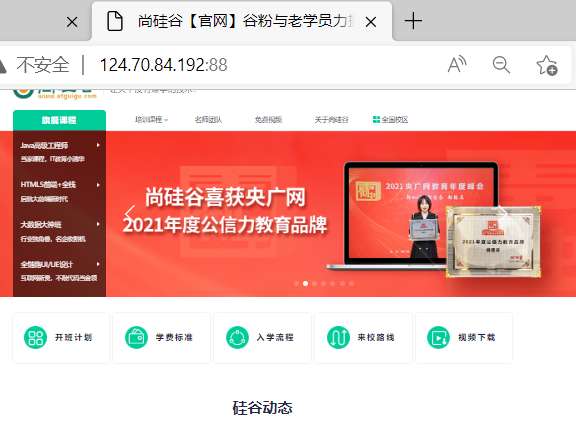Open the 开班计划 grid icon

point(35,337)
